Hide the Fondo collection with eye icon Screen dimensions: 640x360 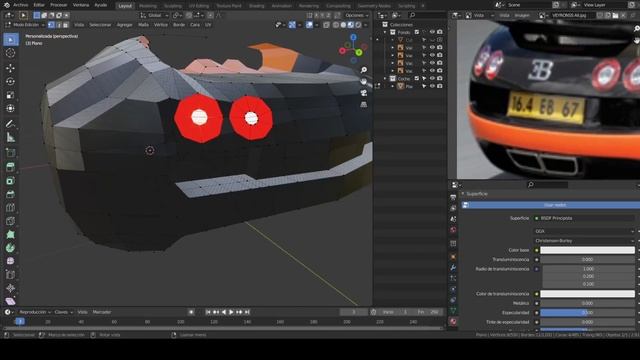[432, 32]
